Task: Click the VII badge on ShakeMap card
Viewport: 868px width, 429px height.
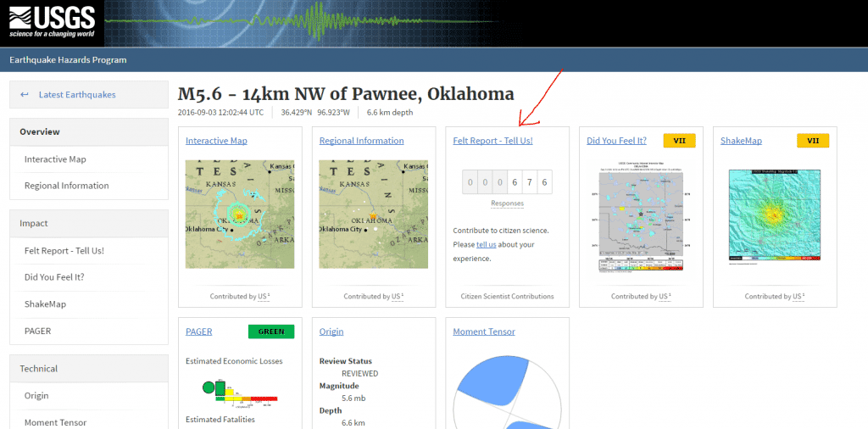Action: 813,141
